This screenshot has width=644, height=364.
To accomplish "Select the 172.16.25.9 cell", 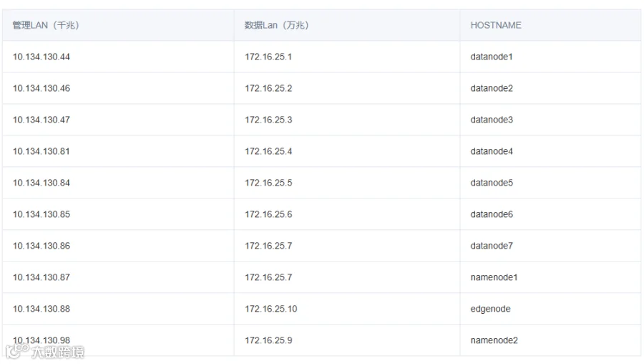I will 347,340.
